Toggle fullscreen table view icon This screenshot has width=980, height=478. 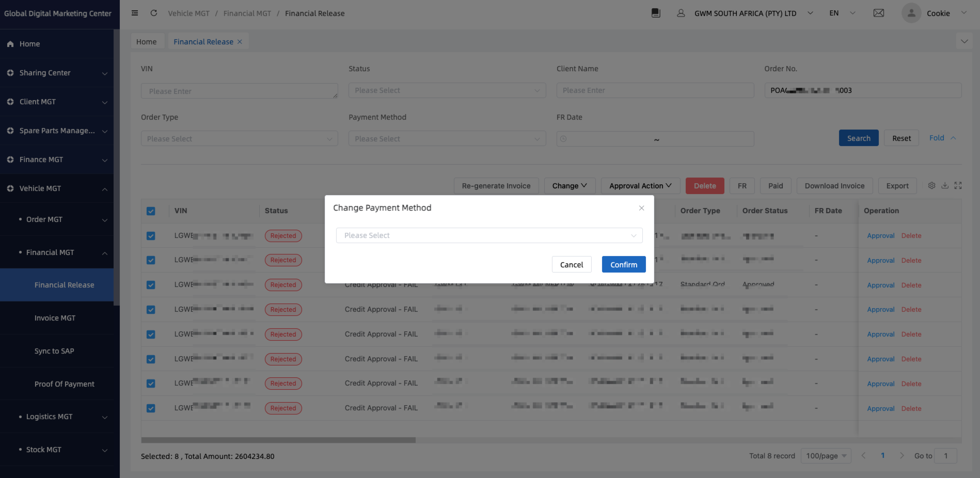958,186
